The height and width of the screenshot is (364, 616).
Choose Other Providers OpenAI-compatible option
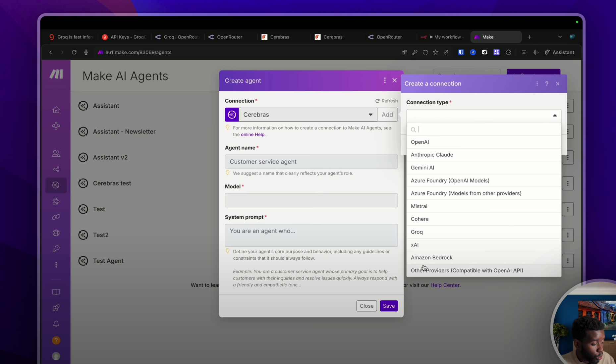coord(484,271)
